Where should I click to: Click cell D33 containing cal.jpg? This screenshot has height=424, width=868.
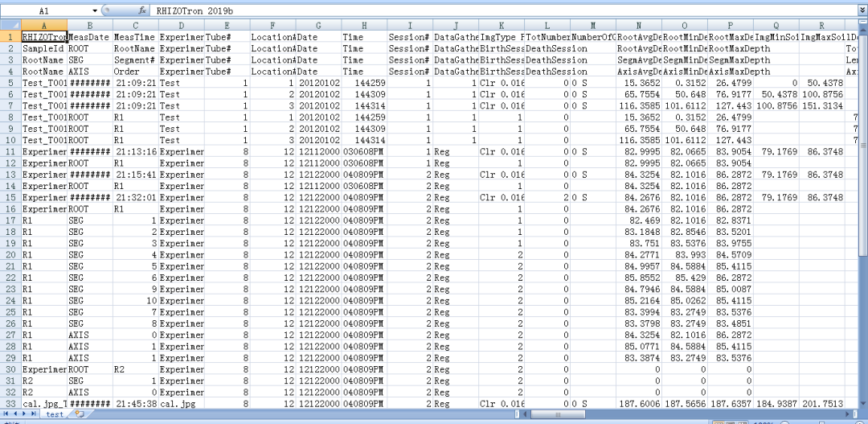point(181,404)
